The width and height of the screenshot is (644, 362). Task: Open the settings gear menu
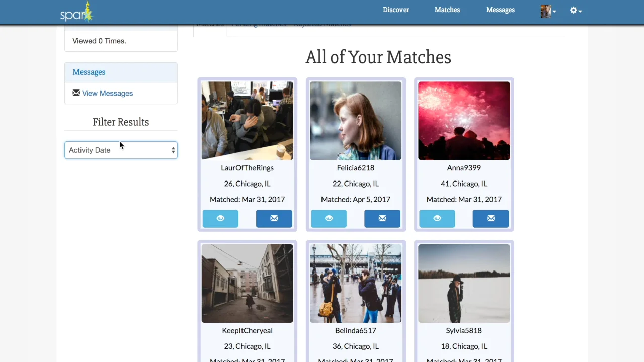point(576,10)
